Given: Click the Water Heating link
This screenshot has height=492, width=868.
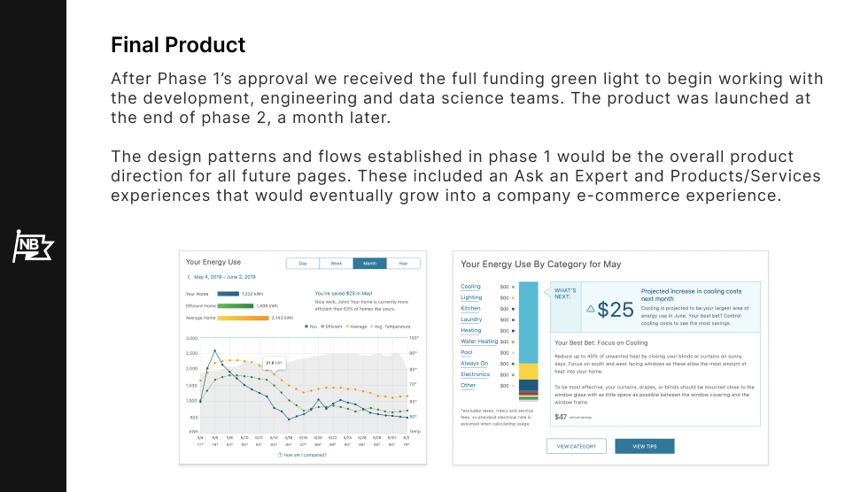Looking at the screenshot, I should pyautogui.click(x=479, y=342).
